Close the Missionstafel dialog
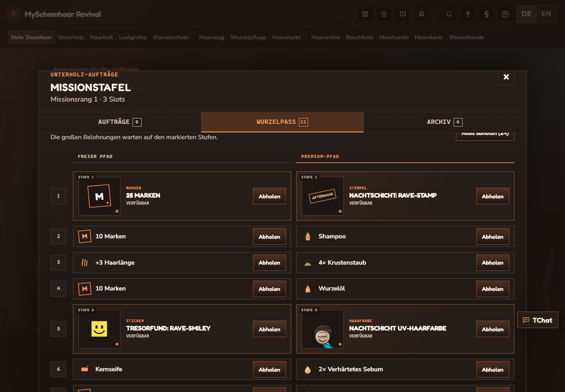 pyautogui.click(x=506, y=77)
